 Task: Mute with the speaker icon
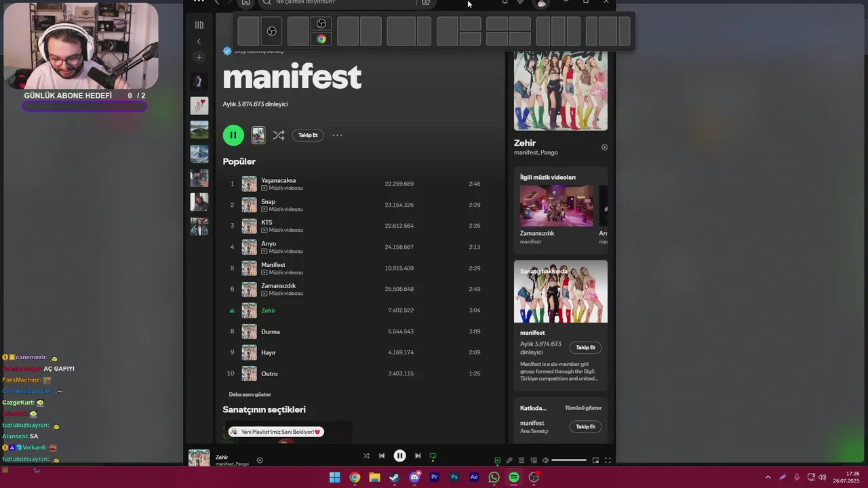pyautogui.click(x=545, y=460)
